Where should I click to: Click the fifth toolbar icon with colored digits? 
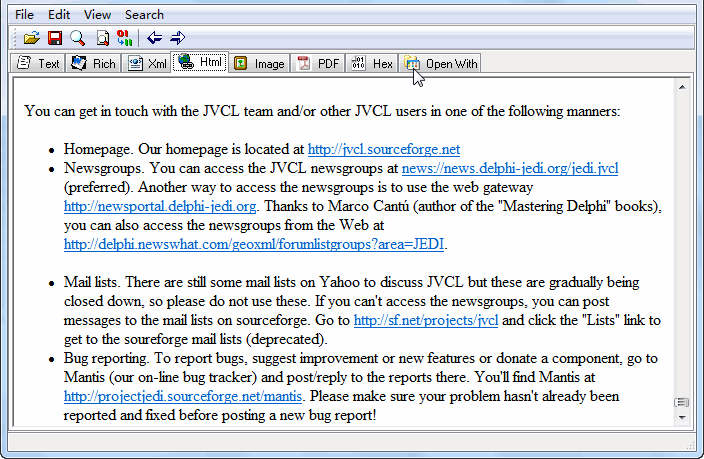(124, 38)
